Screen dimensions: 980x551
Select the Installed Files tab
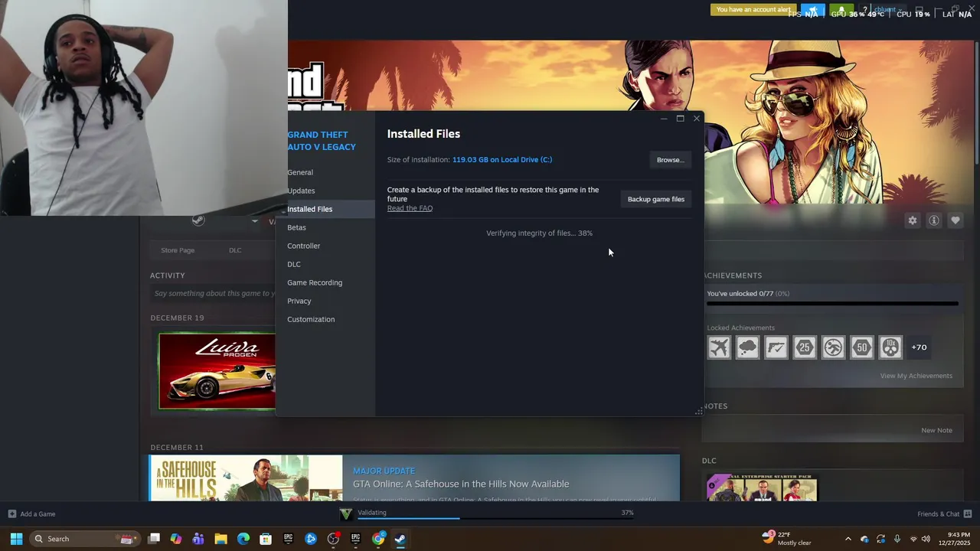[x=325, y=209]
